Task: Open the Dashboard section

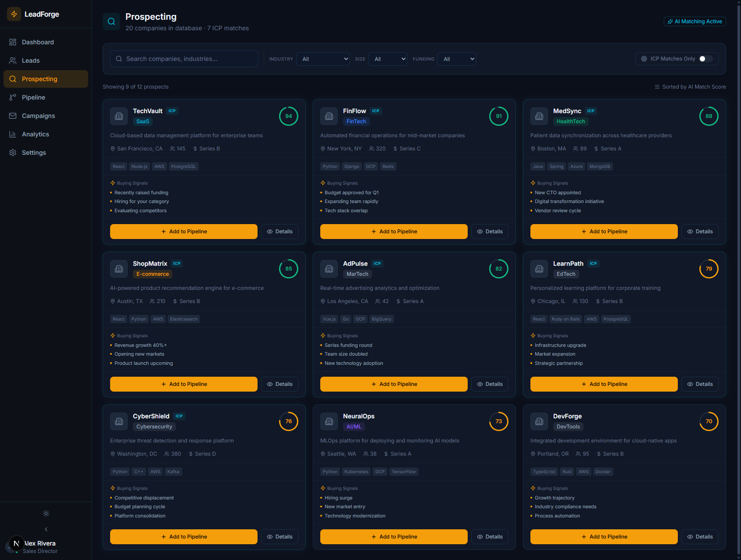Action: pyautogui.click(x=37, y=42)
